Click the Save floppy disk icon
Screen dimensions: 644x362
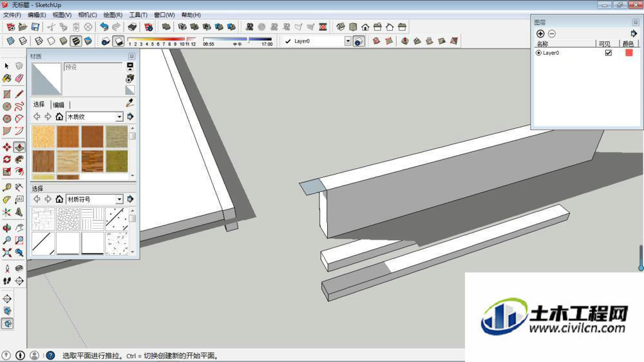[35, 27]
